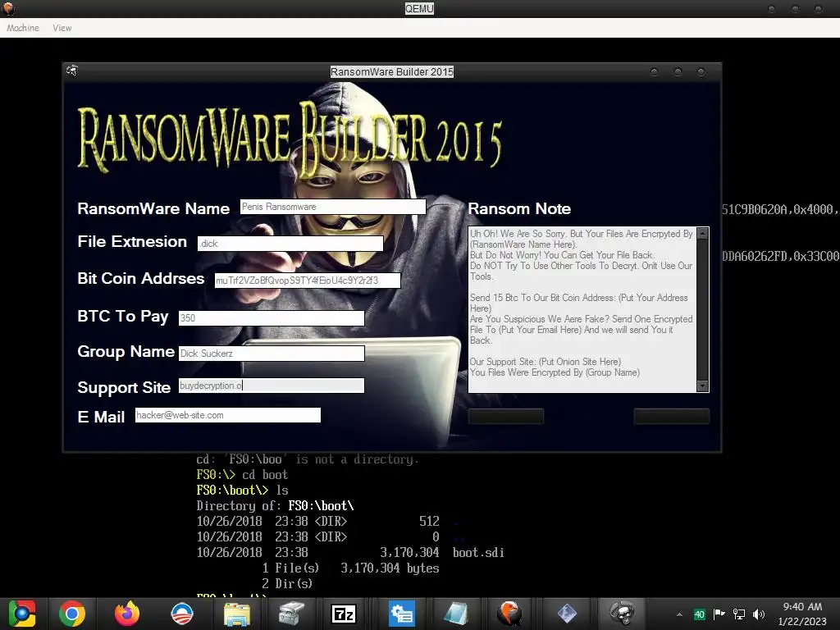The width and height of the screenshot is (840, 630).
Task: Click the 'FS0:\> cd boot' terminal line
Action: click(x=242, y=475)
